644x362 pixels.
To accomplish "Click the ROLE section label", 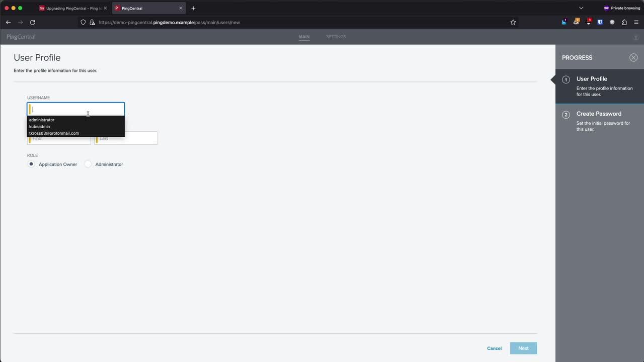I will coord(32,155).
